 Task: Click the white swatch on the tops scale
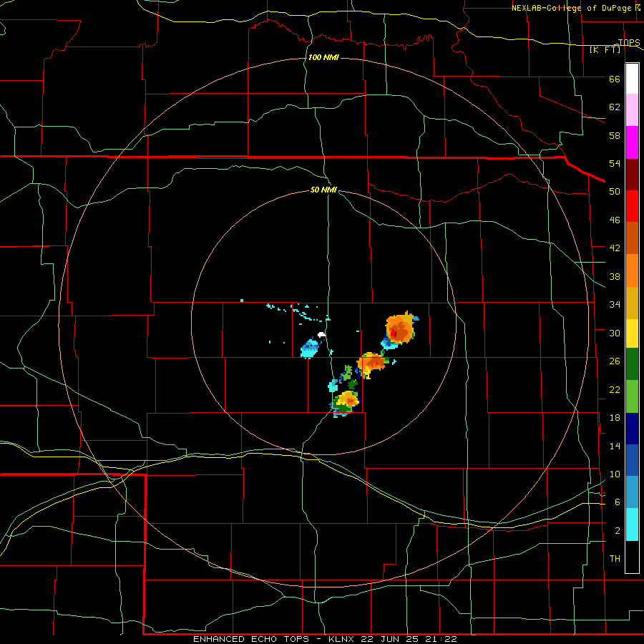coord(632,79)
